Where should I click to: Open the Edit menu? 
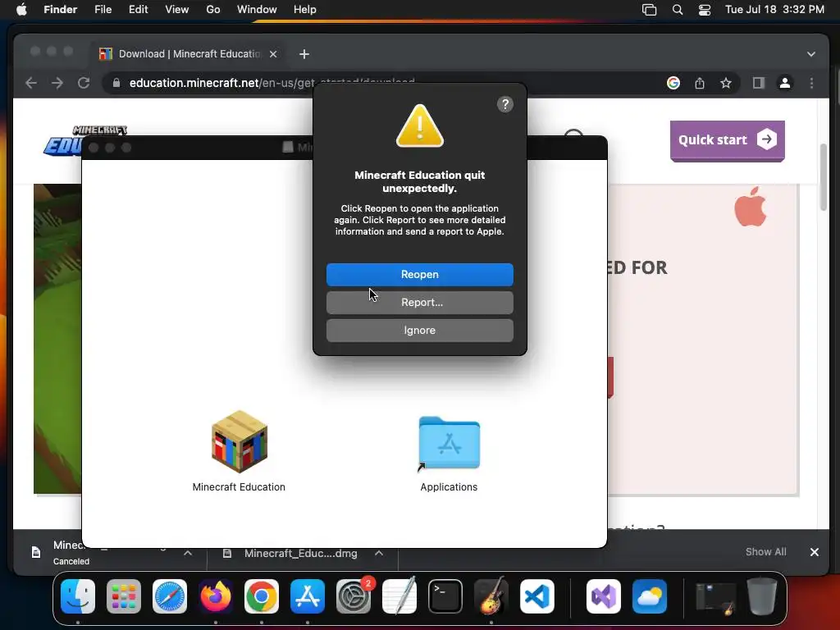pyautogui.click(x=138, y=10)
